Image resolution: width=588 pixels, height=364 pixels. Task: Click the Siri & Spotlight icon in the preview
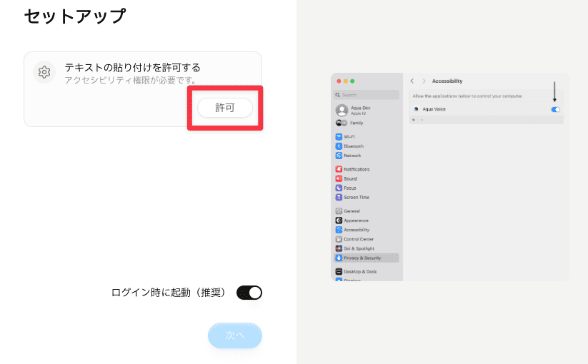tap(339, 248)
